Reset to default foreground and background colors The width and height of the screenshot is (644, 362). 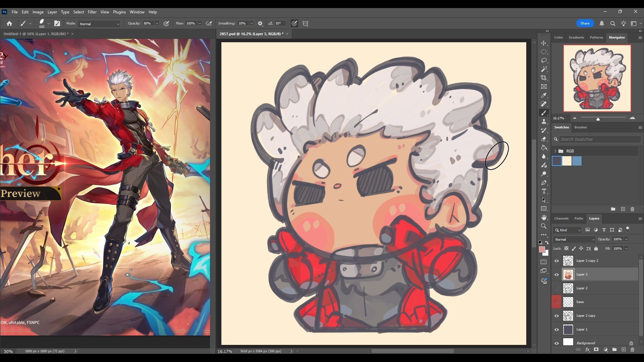[540, 242]
